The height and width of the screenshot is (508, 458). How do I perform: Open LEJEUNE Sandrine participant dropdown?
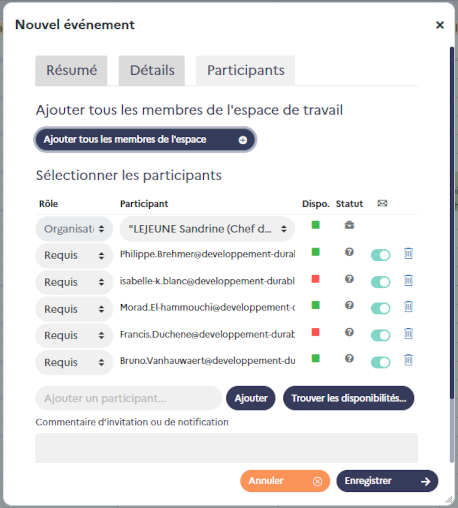tap(207, 229)
